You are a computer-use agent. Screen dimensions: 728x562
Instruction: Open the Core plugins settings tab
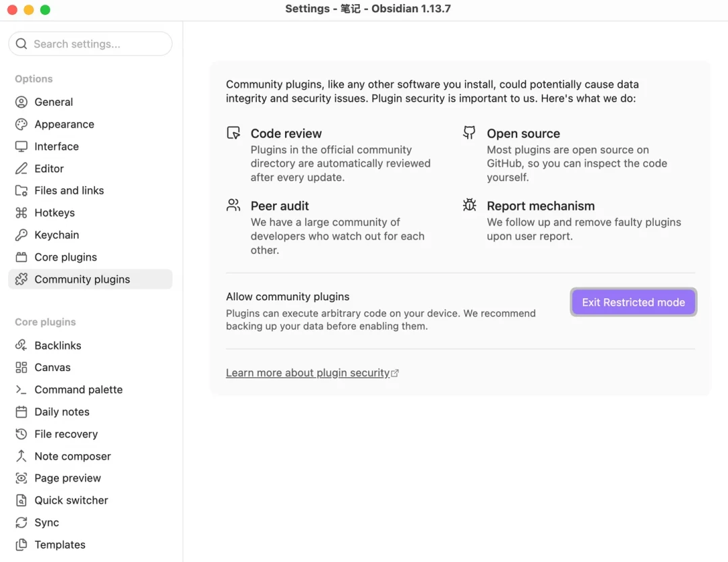pos(90,257)
